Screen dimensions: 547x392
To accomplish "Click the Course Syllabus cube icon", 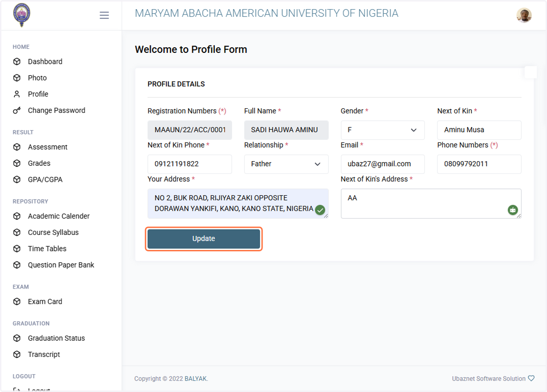I will point(17,233).
